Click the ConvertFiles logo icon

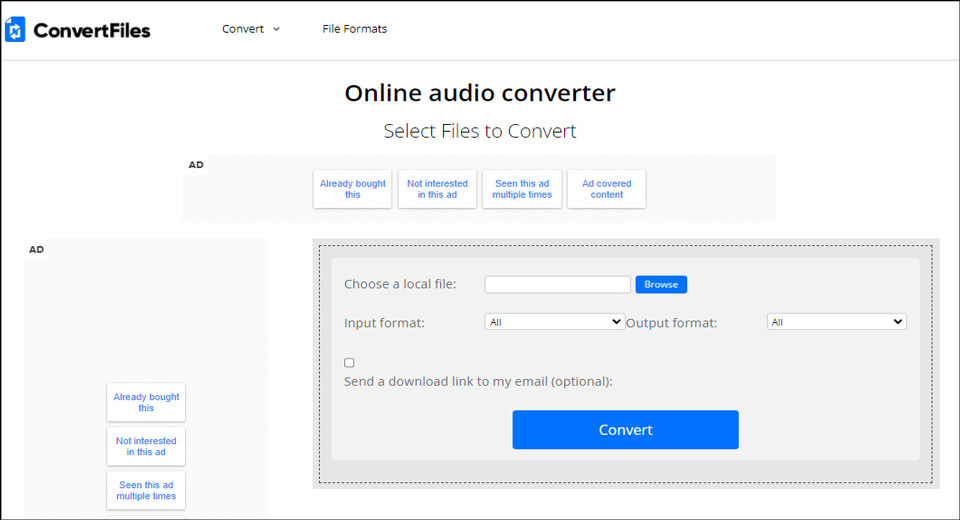(15, 29)
